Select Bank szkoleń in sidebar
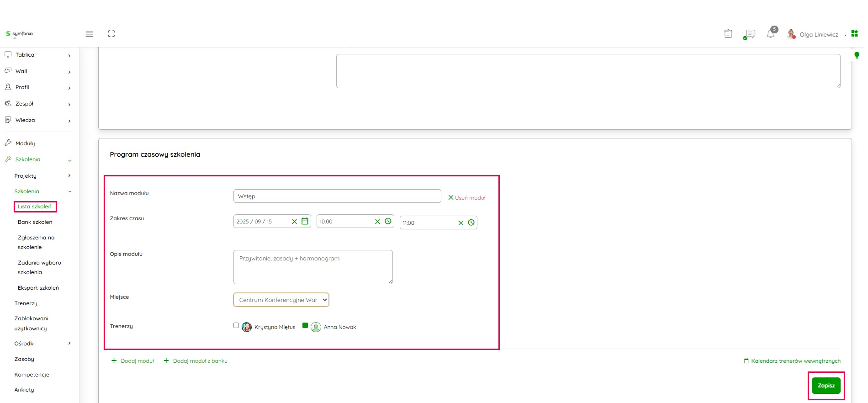The height and width of the screenshot is (403, 868). (35, 222)
